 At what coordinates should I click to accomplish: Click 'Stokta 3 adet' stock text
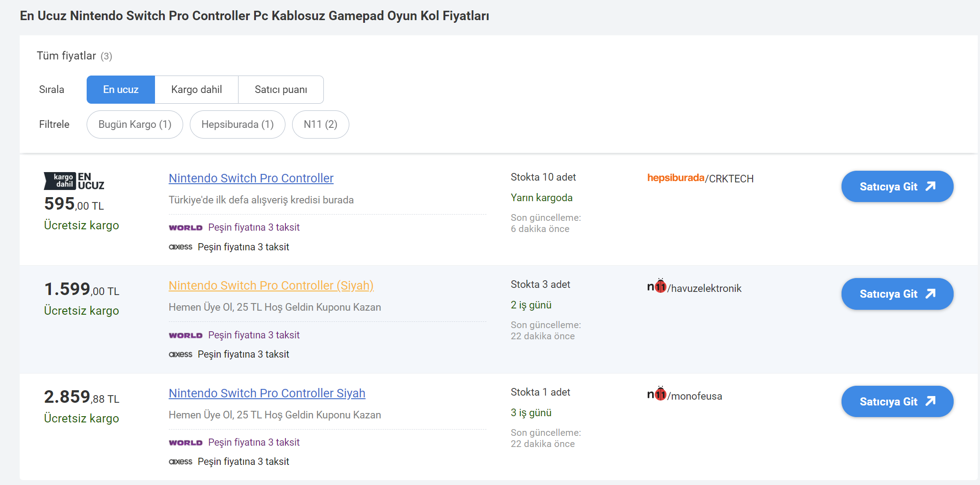click(x=540, y=284)
